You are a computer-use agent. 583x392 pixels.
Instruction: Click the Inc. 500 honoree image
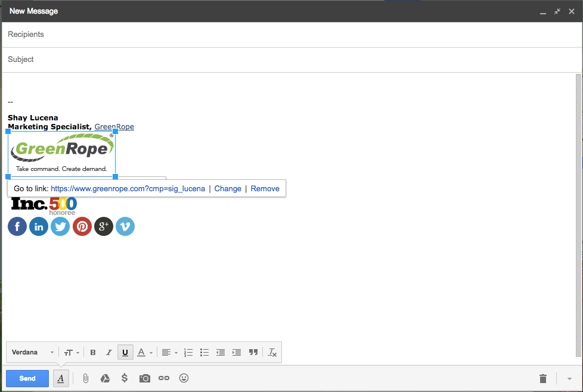point(44,206)
